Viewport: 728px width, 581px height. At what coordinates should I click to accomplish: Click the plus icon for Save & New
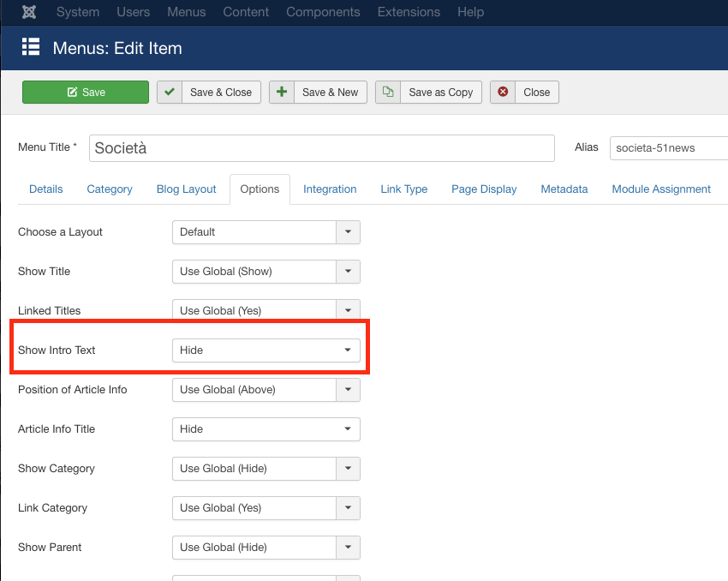tap(282, 93)
